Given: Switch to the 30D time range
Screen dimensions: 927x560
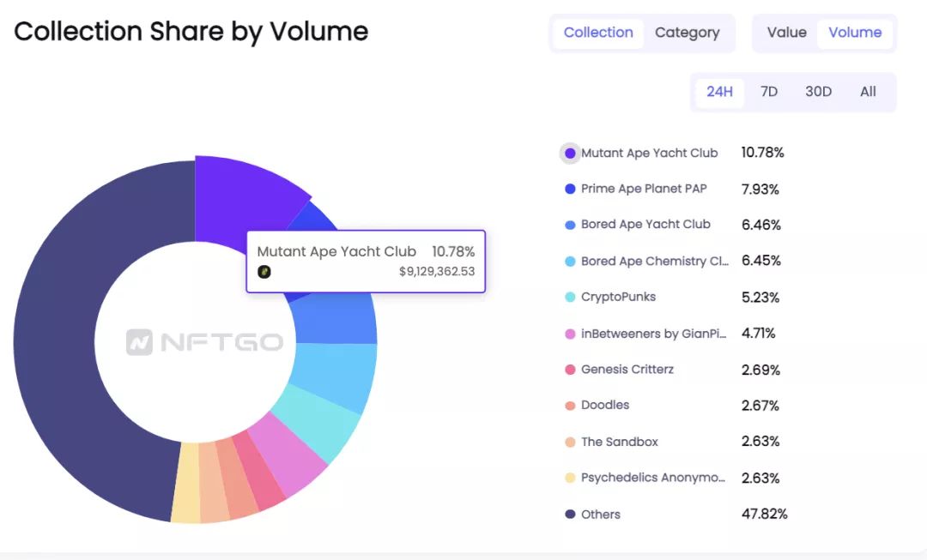Looking at the screenshot, I should 818,92.
